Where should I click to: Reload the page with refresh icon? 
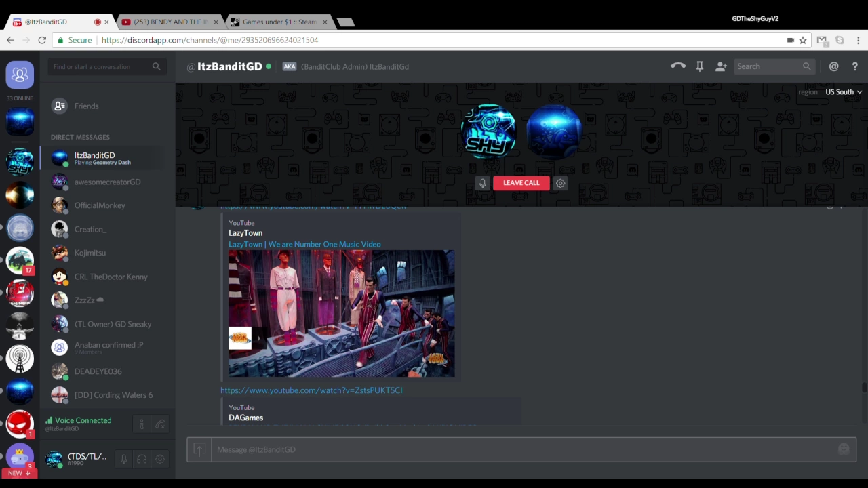tap(42, 40)
